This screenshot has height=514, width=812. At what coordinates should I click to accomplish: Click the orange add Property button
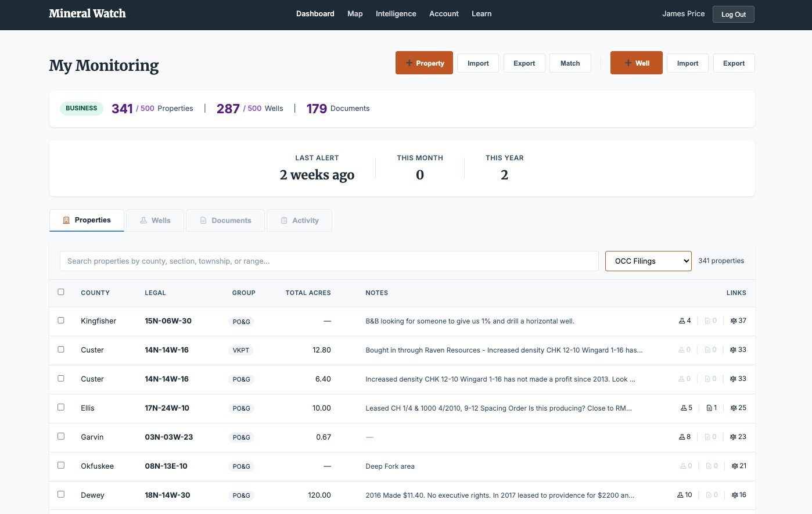tap(424, 63)
